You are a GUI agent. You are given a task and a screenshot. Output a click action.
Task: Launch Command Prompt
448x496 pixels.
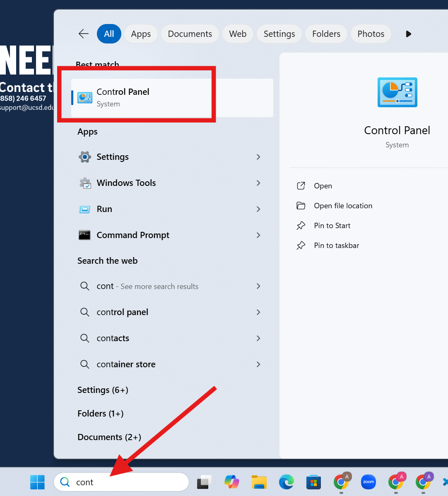132,235
